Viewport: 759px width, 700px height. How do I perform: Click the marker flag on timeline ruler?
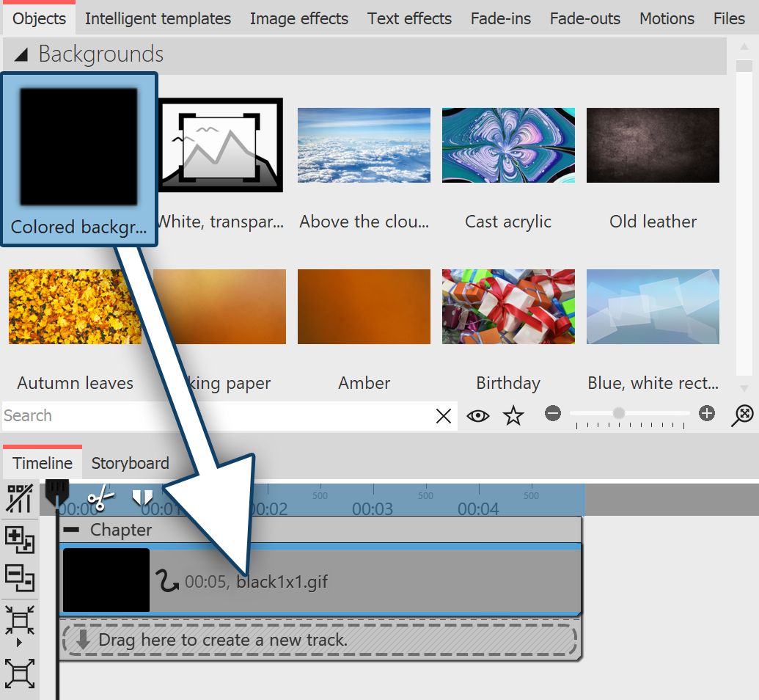142,498
